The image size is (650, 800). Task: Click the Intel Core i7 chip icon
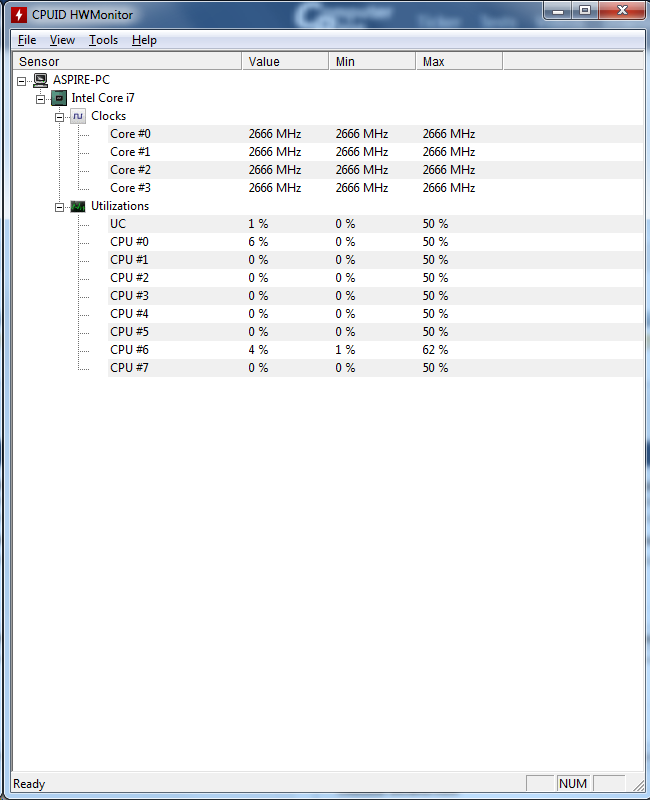[59, 98]
